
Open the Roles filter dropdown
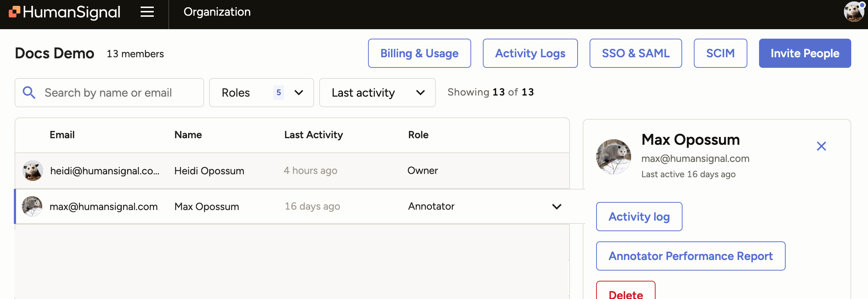(261, 93)
